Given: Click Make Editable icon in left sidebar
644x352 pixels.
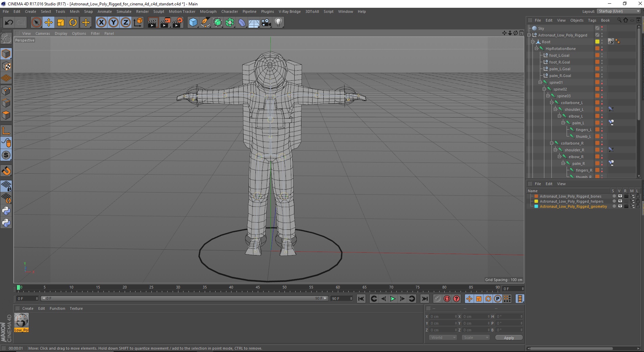Looking at the screenshot, I should click(6, 39).
